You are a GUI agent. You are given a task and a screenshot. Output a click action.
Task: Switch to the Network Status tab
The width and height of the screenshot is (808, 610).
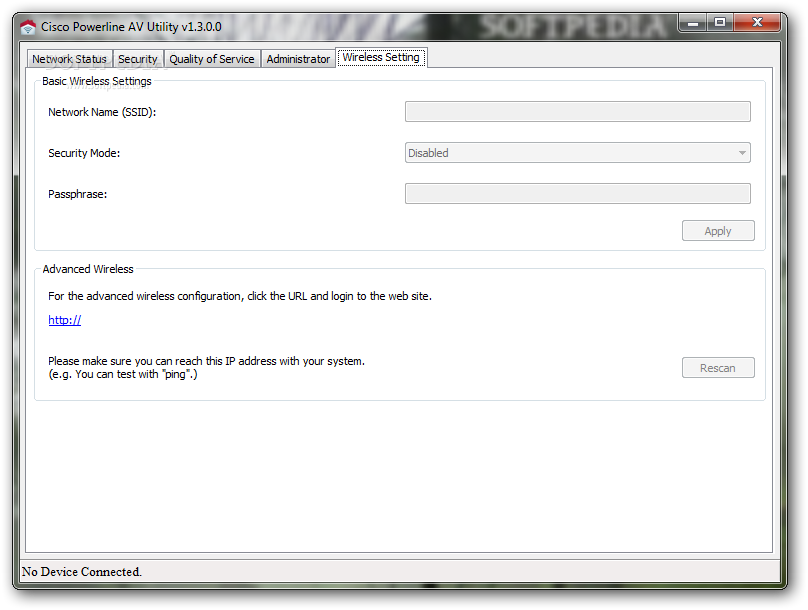pyautogui.click(x=70, y=59)
